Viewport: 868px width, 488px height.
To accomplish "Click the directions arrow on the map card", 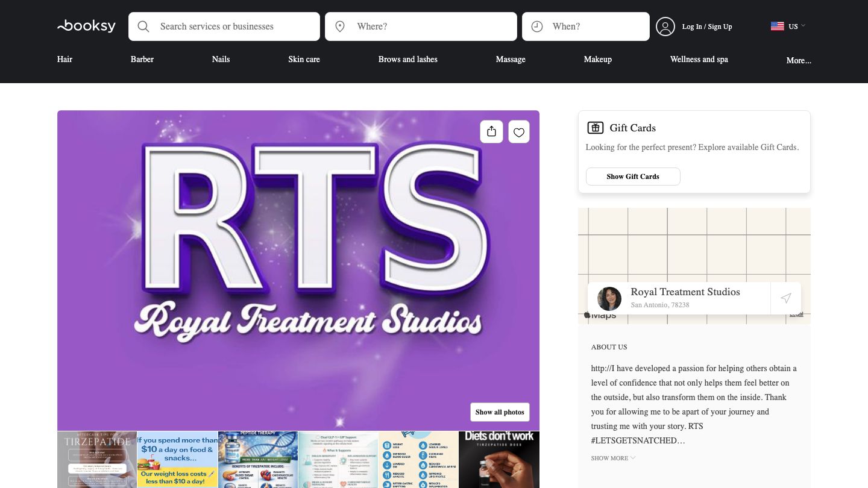I will pyautogui.click(x=785, y=298).
